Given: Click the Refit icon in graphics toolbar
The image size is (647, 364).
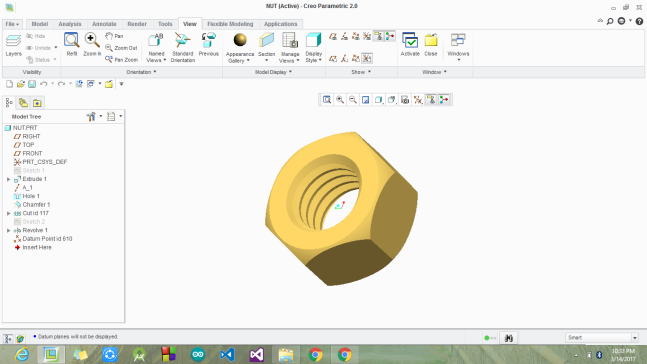Looking at the screenshot, I should (x=327, y=100).
